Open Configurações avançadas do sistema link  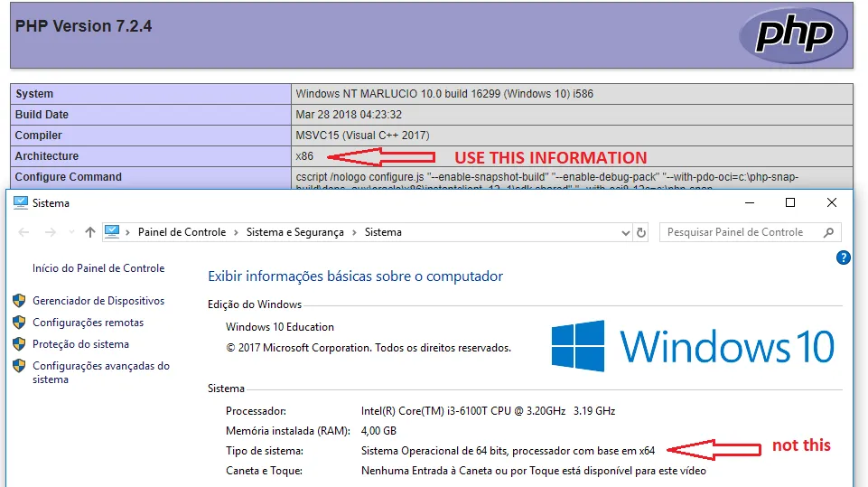tap(101, 372)
